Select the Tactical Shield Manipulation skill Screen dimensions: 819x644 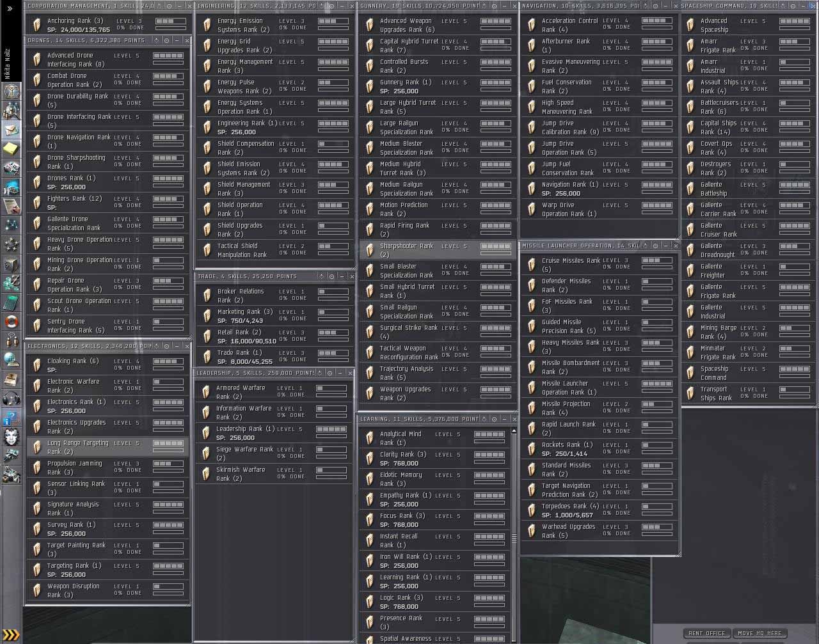[274, 250]
